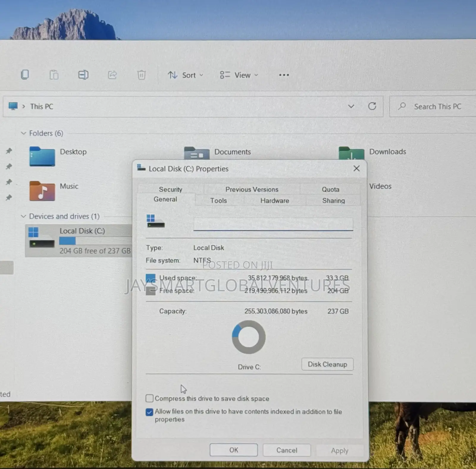Click the Rename icon in toolbar
This screenshot has height=469, width=476.
click(83, 75)
